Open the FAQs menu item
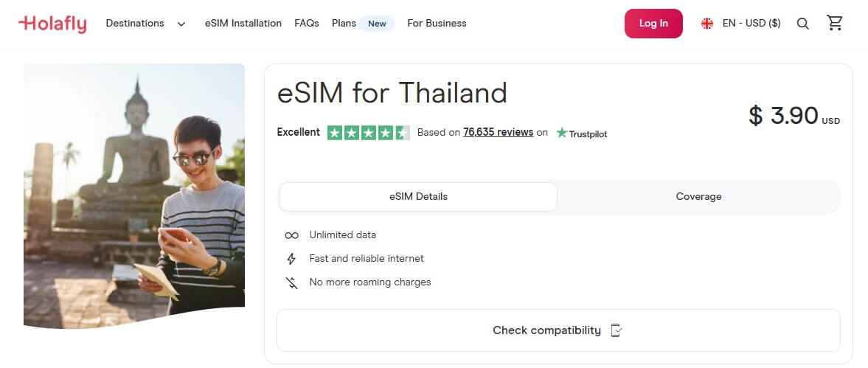The image size is (868, 368). (307, 24)
